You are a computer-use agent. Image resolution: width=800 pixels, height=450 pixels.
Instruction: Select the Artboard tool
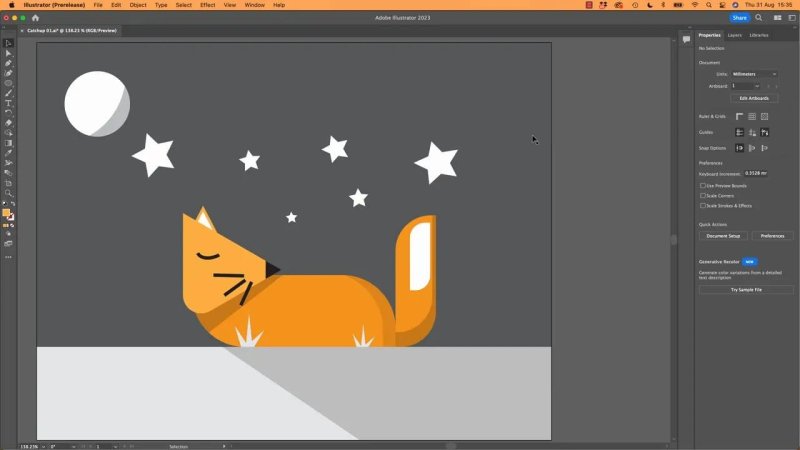8,183
